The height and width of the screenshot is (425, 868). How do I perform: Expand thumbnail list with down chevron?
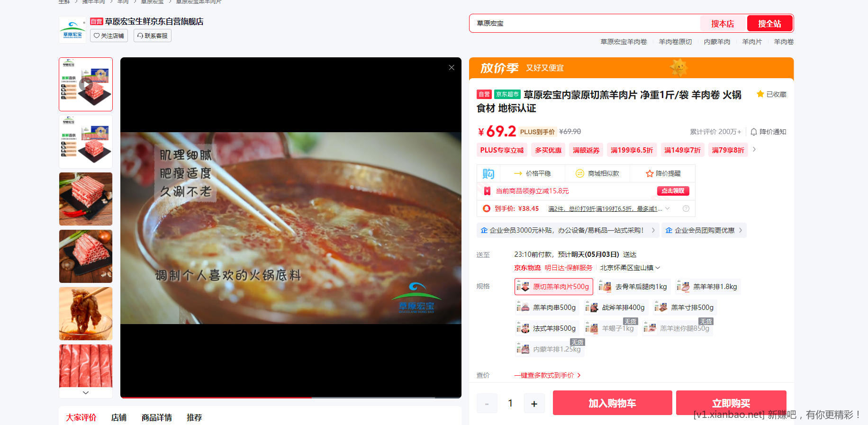(86, 393)
